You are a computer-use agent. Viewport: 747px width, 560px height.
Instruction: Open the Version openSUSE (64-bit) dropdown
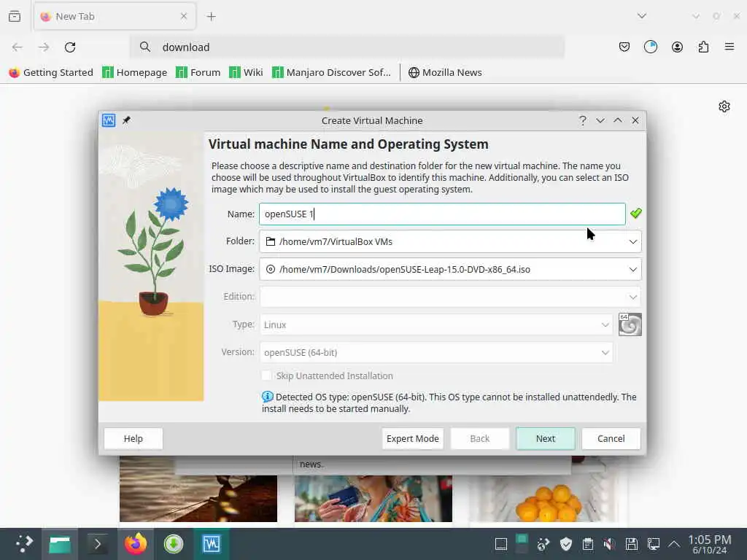point(436,352)
